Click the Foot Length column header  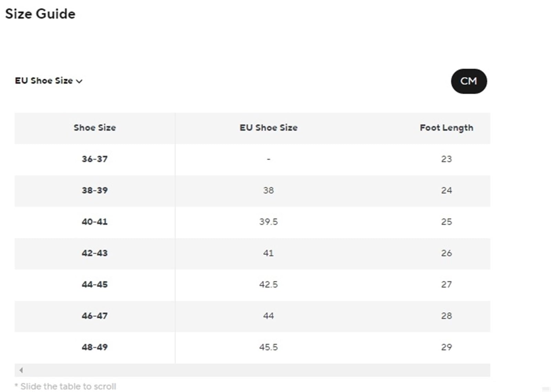point(446,128)
